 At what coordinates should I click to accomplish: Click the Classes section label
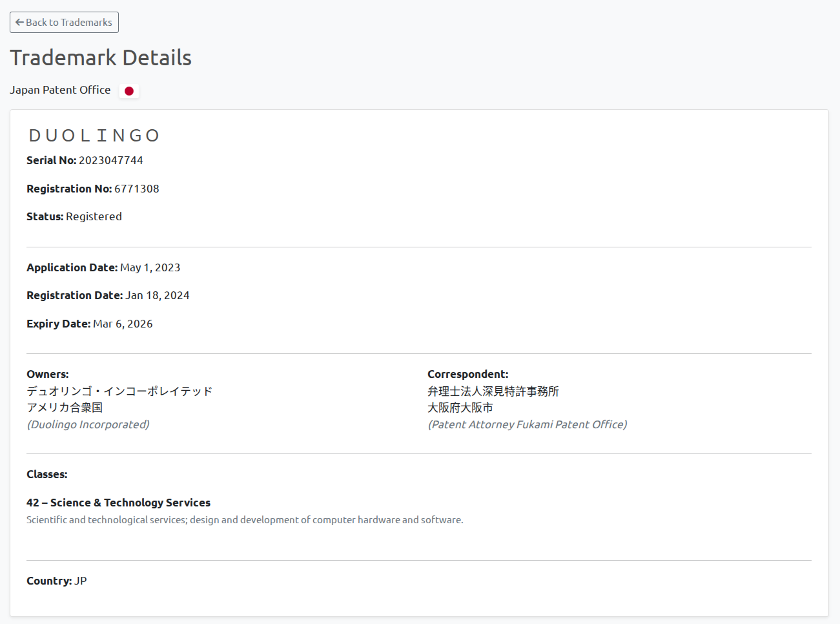[46, 474]
